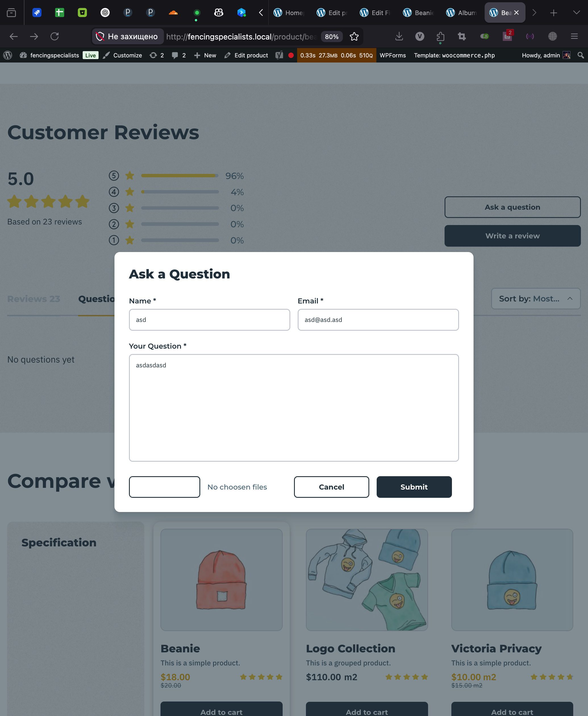Open the extensions puzzle icon
This screenshot has height=716, width=588.
tap(440, 36)
